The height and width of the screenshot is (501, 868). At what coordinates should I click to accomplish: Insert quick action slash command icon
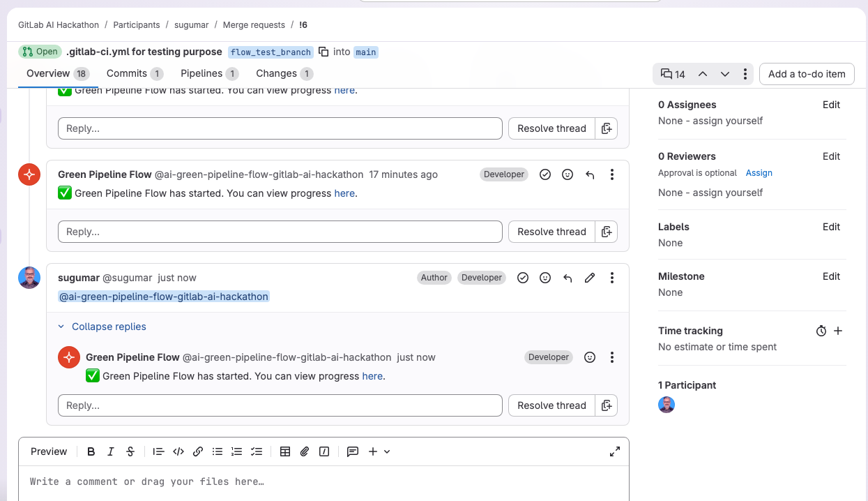[x=324, y=451]
